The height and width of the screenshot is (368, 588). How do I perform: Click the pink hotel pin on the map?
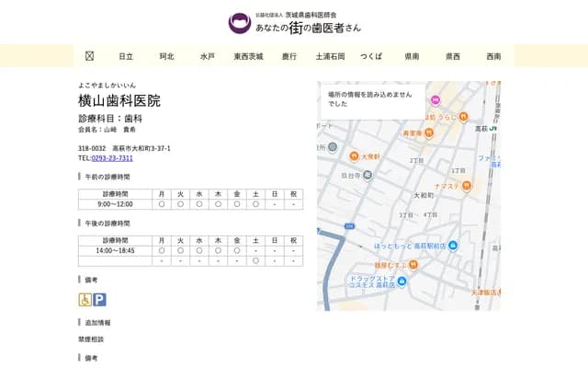(435, 100)
